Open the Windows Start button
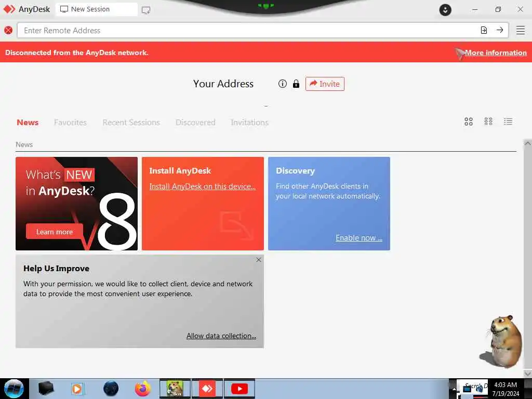 point(14,389)
